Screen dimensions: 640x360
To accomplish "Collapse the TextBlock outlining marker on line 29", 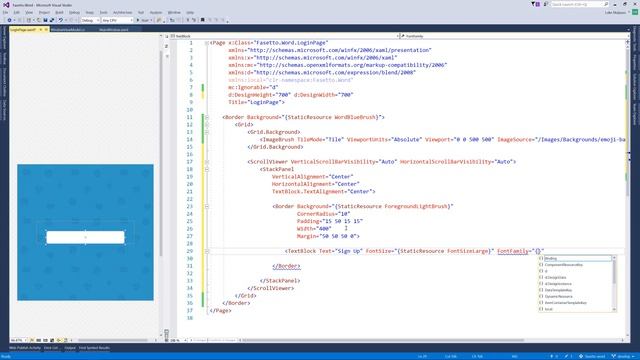I will pos(207,251).
